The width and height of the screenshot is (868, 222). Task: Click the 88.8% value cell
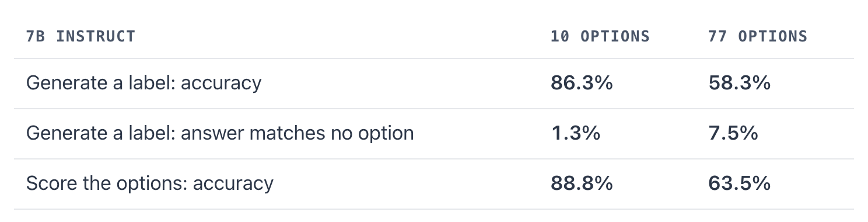[582, 184]
